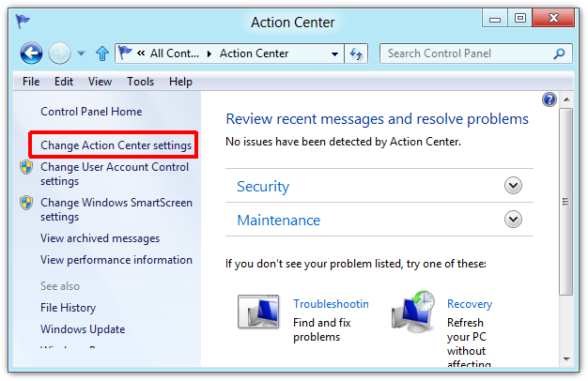588x381 pixels.
Task: Go up one level with up arrow
Action: point(102,53)
